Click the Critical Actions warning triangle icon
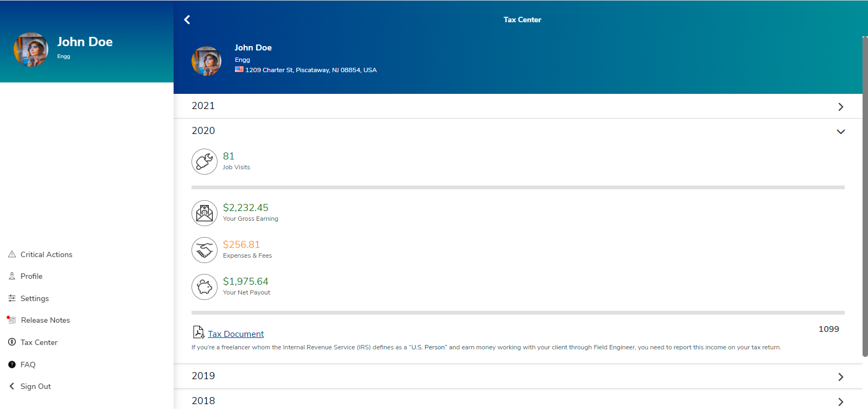868x409 pixels. pos(12,254)
